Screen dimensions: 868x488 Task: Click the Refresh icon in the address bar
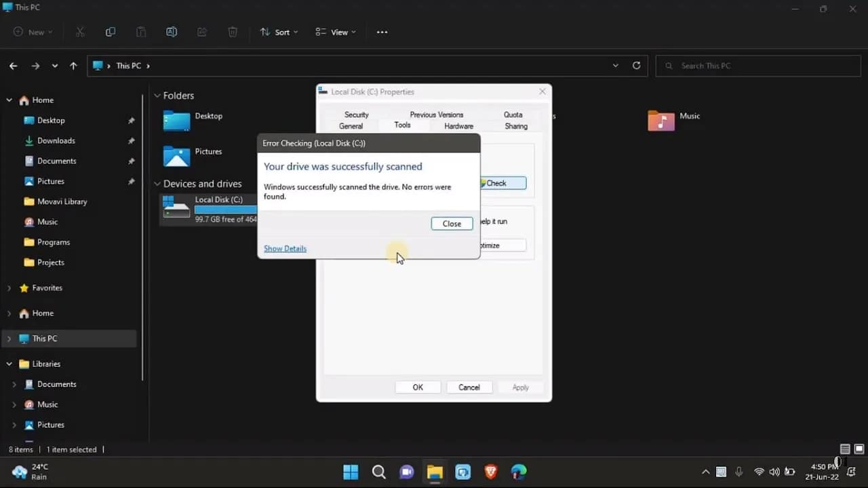(636, 65)
